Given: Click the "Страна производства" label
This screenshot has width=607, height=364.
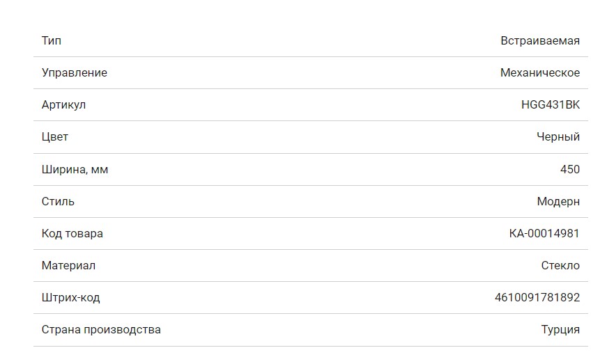Looking at the screenshot, I should tap(101, 329).
